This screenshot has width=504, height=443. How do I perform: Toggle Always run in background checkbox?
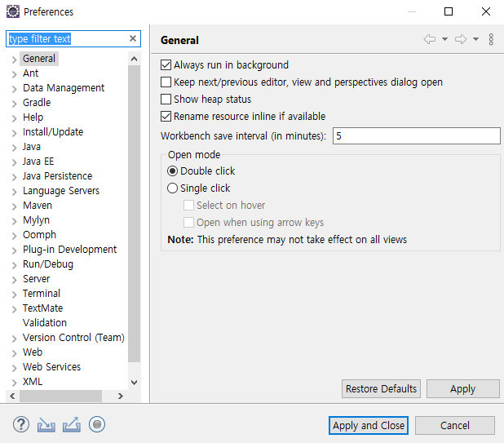(x=166, y=65)
